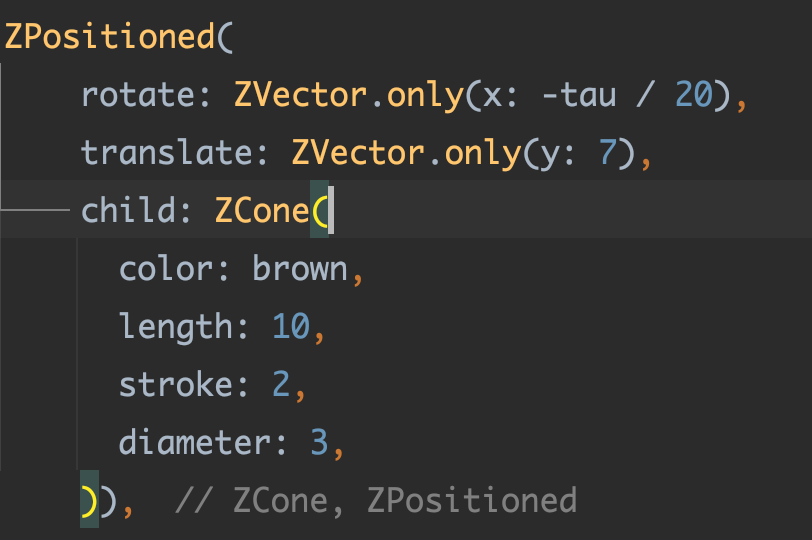Click the child parameter label
The width and height of the screenshot is (812, 540).
129,210
